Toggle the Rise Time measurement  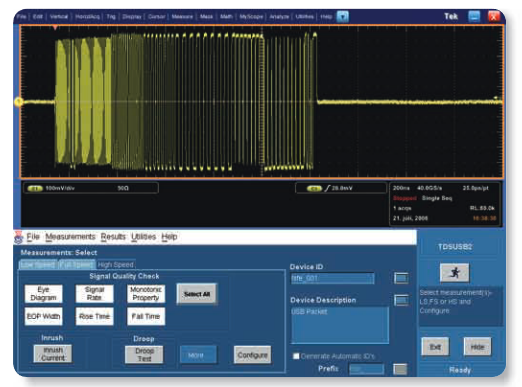[x=94, y=316]
